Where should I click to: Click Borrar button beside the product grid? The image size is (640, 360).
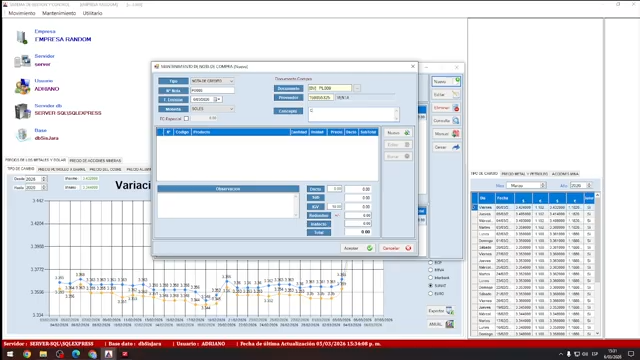(398, 156)
